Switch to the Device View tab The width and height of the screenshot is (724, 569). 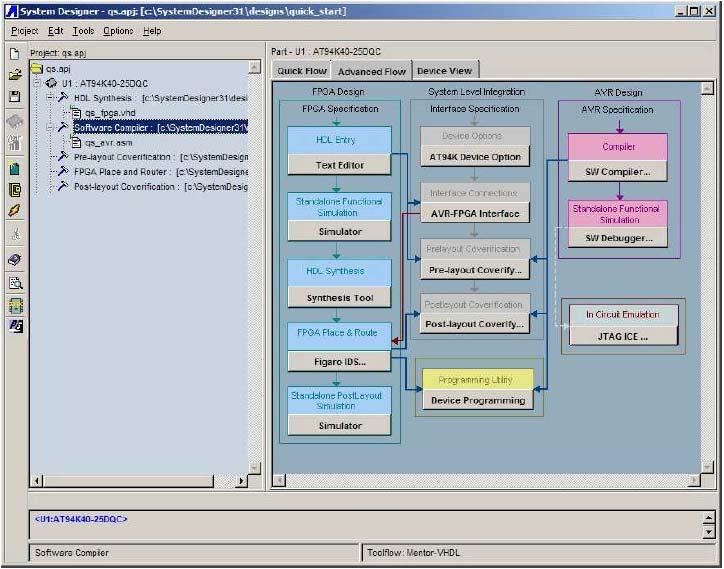[445, 71]
